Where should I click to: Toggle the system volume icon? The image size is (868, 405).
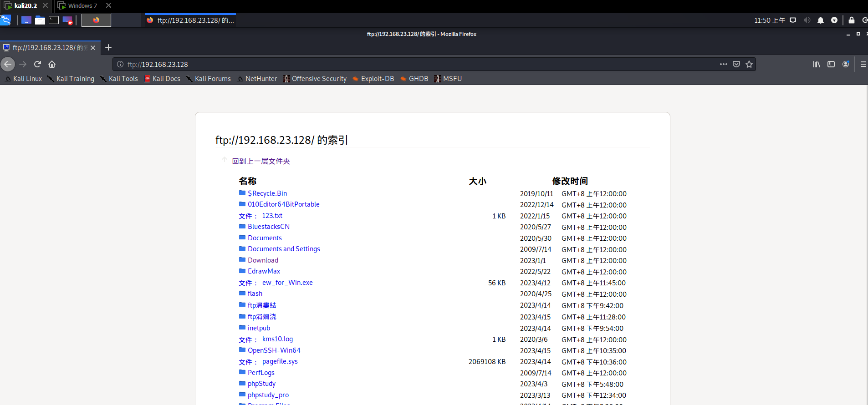pos(807,20)
